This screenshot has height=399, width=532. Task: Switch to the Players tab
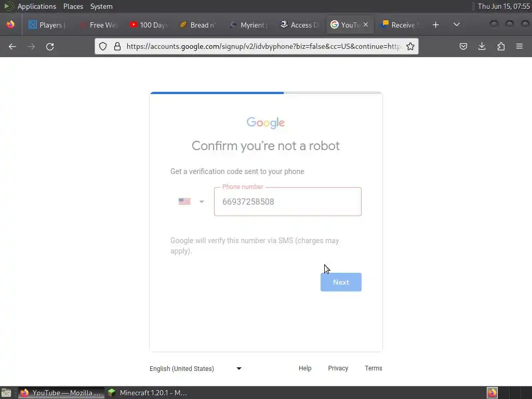pyautogui.click(x=46, y=25)
